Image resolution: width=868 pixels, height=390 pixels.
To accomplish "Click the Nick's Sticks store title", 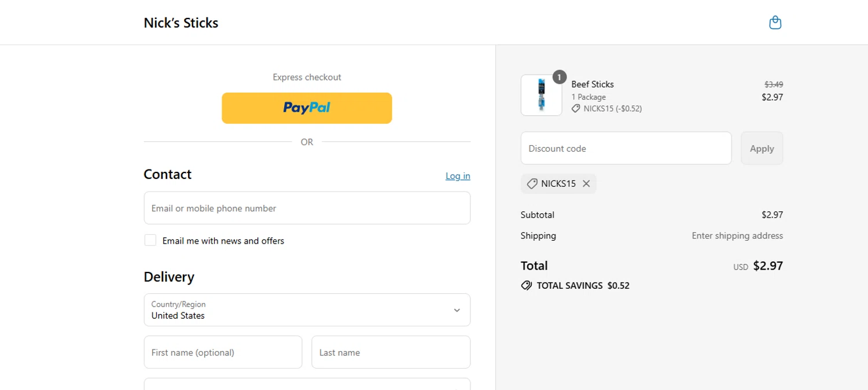I will click(x=181, y=23).
